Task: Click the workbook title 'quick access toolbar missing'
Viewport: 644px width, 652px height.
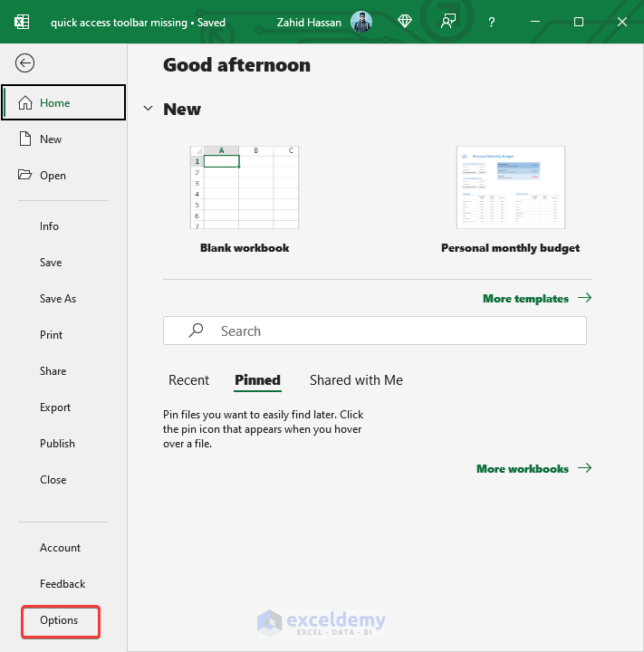Action: coord(119,23)
